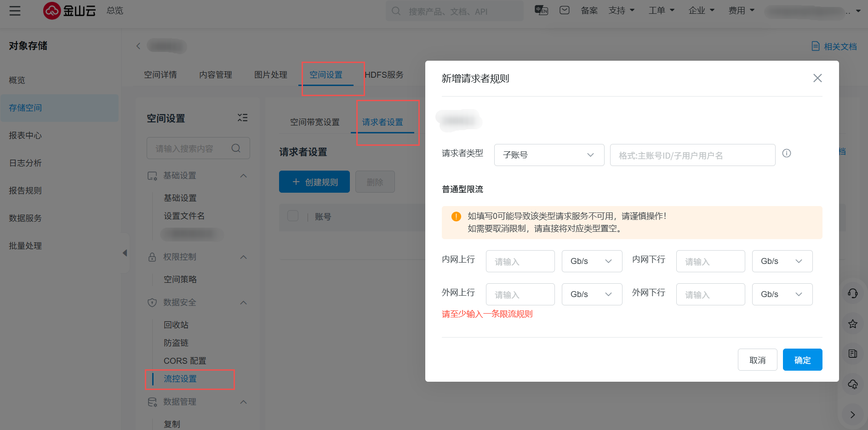Click the star favorites icon
The height and width of the screenshot is (430, 868).
pyautogui.click(x=852, y=324)
